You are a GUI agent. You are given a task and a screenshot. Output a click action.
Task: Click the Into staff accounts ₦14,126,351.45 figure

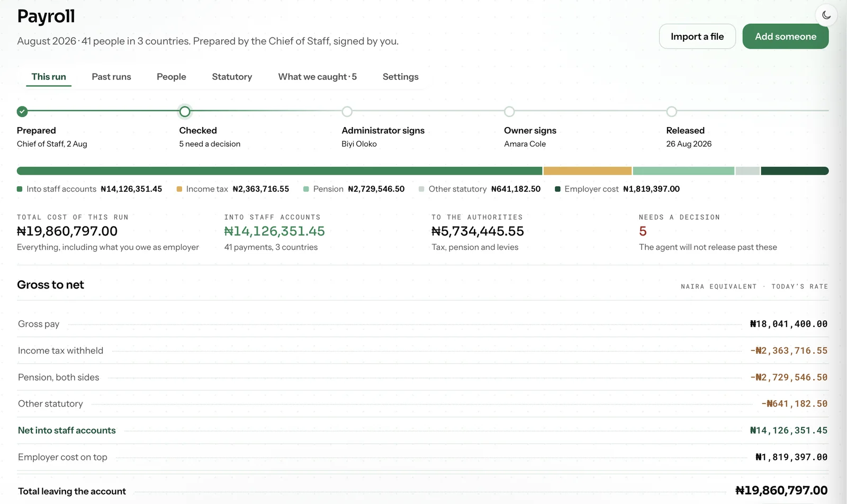(x=274, y=231)
